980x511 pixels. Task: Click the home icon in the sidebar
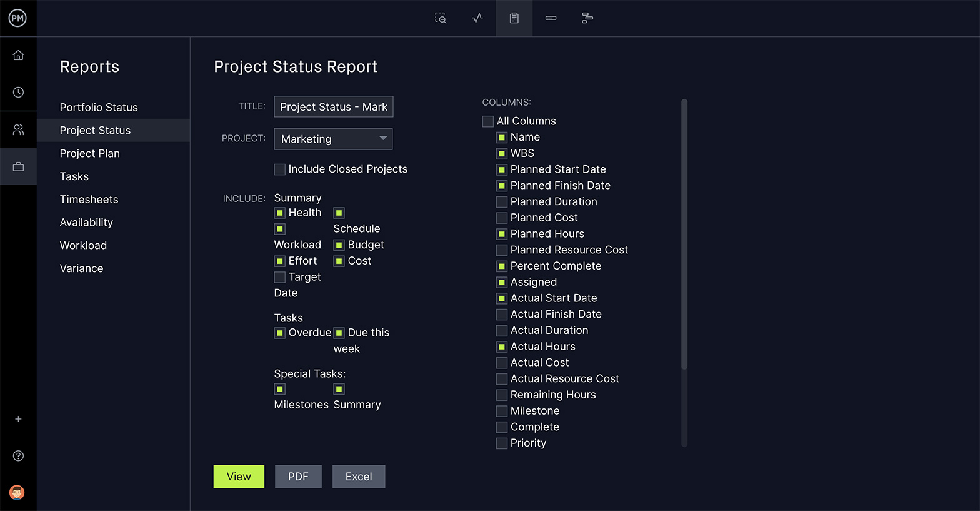[x=18, y=56]
